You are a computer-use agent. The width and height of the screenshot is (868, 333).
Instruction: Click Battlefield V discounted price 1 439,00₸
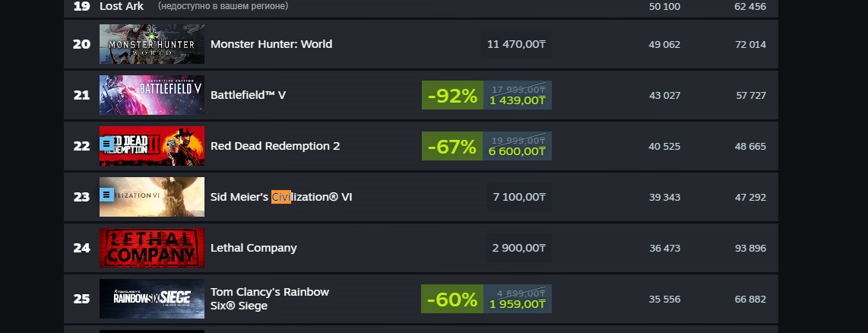pos(518,100)
